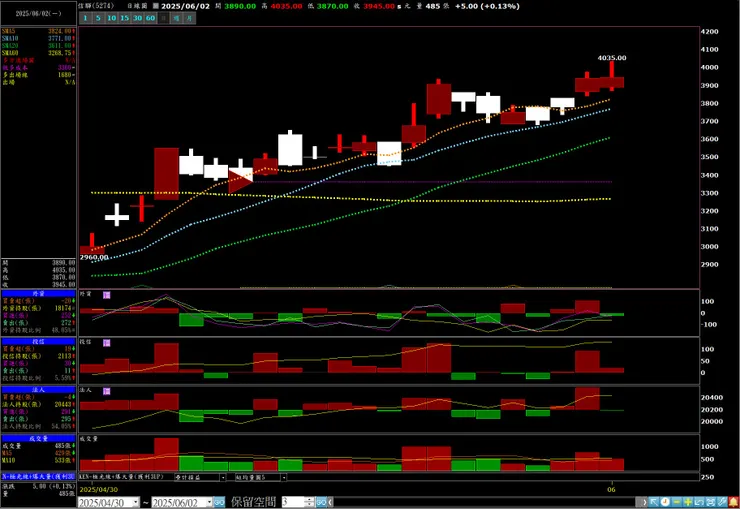The height and width of the screenshot is (509, 740).
Task: Zoom in with the yellow plus icon
Action: coord(688,502)
